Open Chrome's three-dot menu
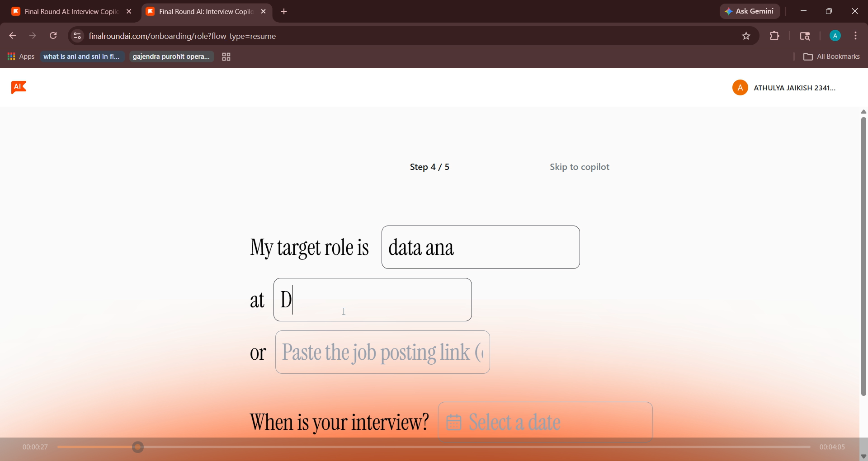Screen dimensions: 868x461 tap(856, 36)
